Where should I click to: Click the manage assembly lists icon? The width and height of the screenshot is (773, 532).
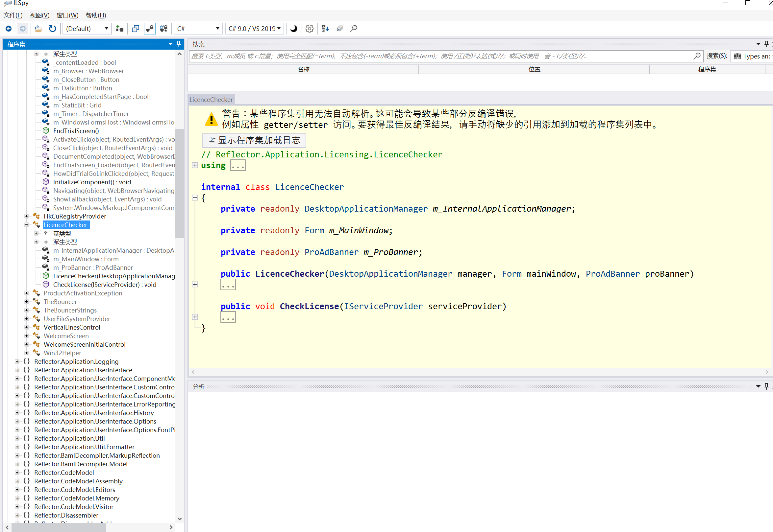pos(119,29)
